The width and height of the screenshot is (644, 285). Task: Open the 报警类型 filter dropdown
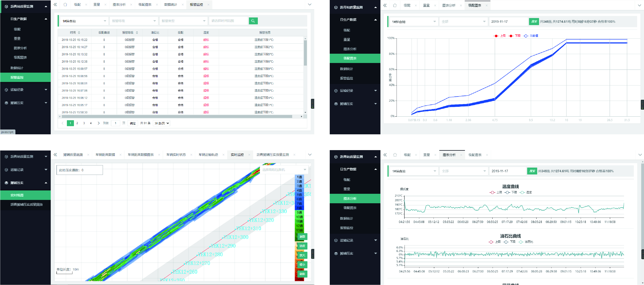coord(183,21)
